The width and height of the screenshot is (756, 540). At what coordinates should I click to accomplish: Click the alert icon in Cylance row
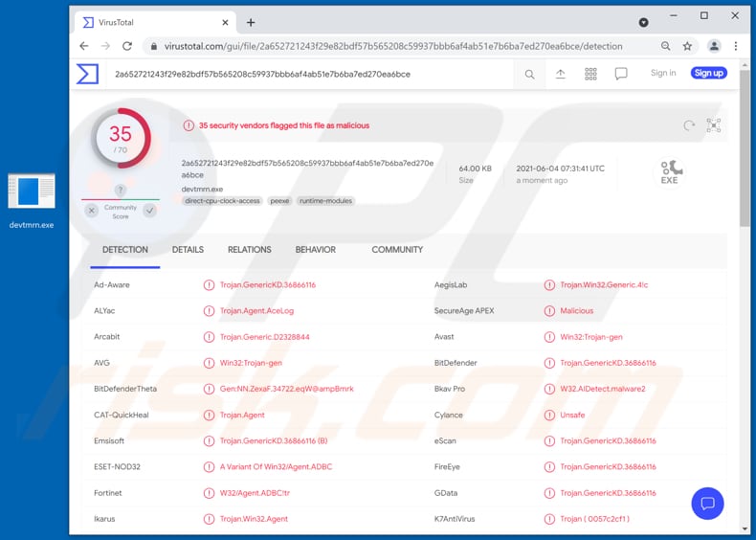click(549, 415)
